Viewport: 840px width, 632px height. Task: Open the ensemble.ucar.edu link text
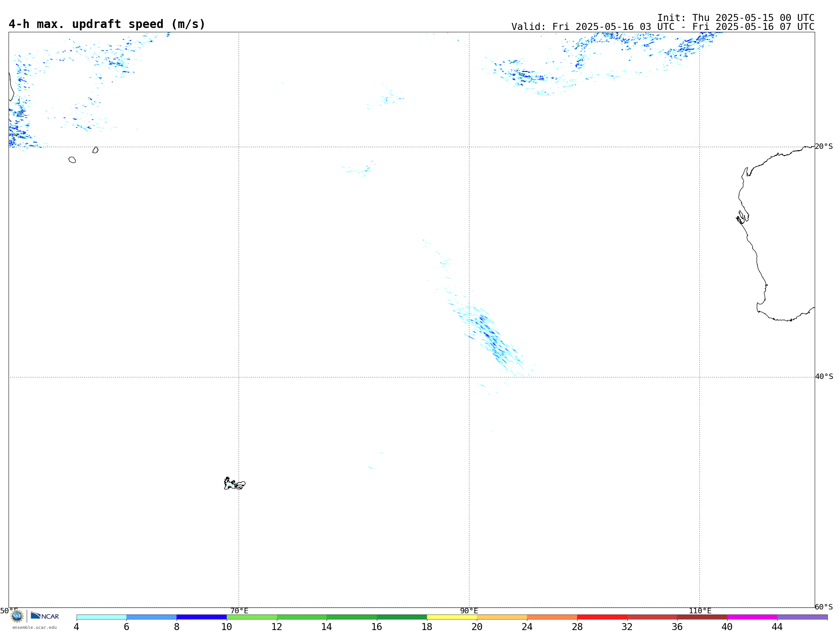point(35,627)
